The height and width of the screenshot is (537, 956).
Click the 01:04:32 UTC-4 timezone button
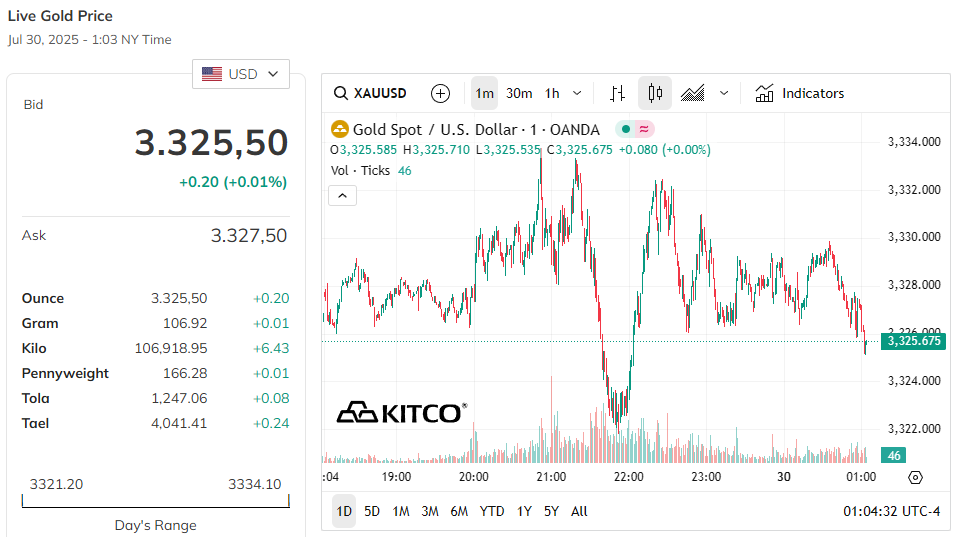(891, 511)
